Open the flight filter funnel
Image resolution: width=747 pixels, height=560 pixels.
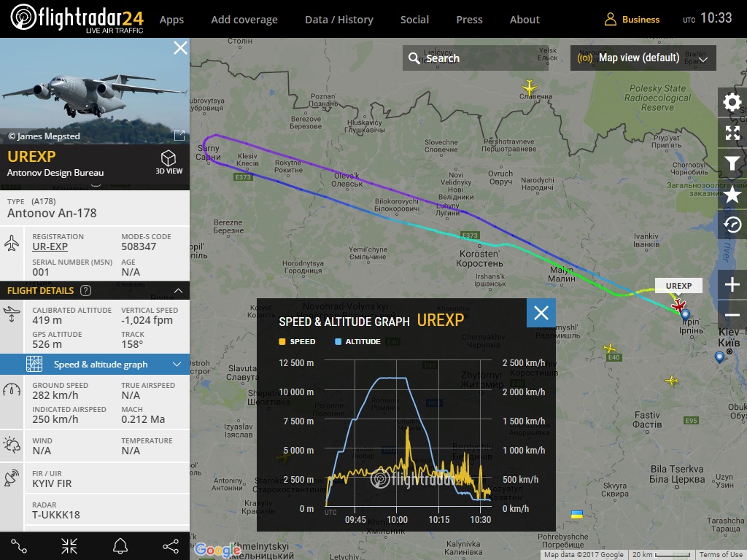[x=732, y=164]
